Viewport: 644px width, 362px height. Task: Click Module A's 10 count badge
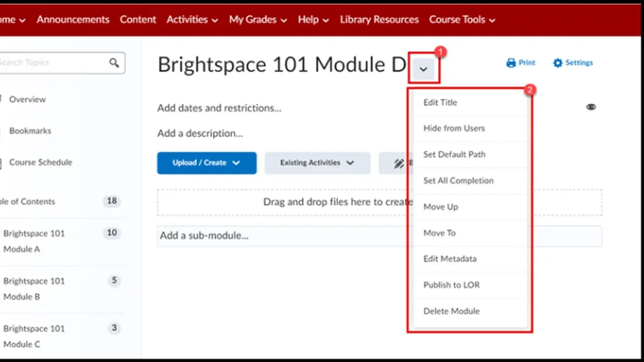pyautogui.click(x=112, y=233)
